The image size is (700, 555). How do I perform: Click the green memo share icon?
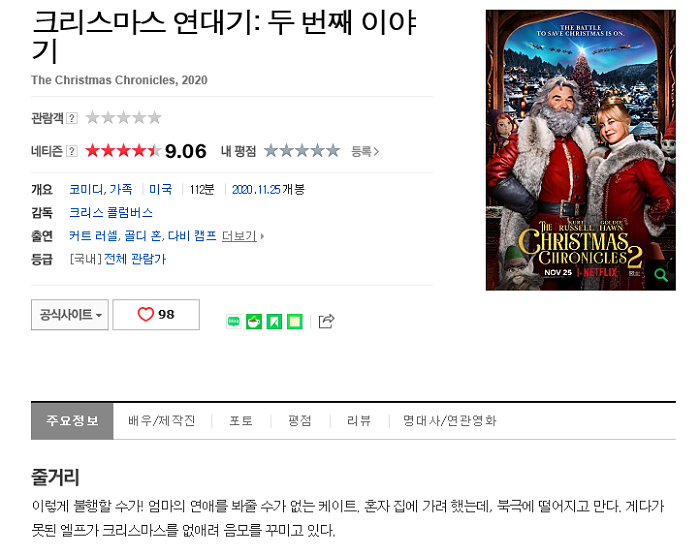click(295, 321)
